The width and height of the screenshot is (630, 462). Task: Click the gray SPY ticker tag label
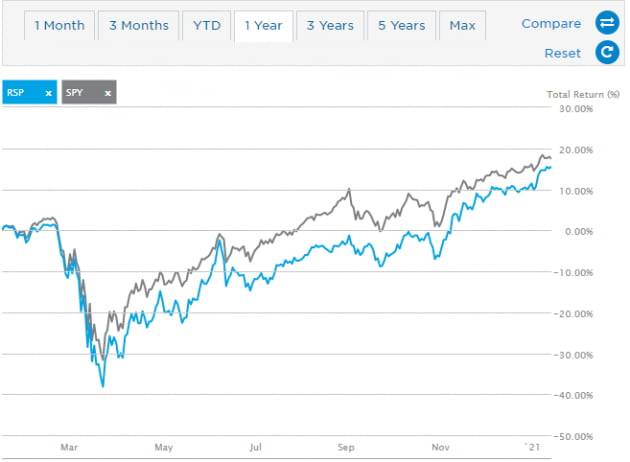[78, 93]
